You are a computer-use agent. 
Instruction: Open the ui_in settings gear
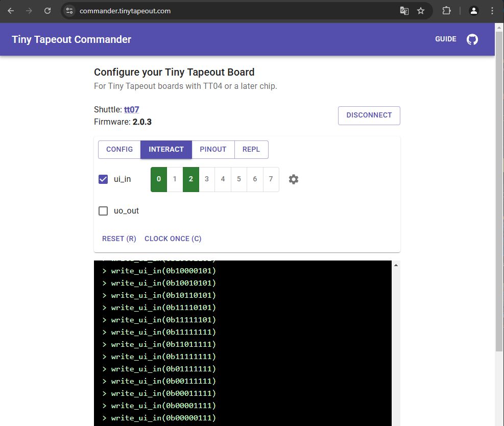coord(293,179)
